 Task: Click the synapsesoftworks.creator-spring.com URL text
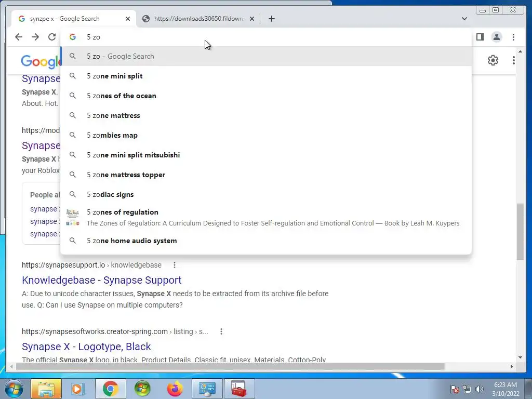(115, 331)
